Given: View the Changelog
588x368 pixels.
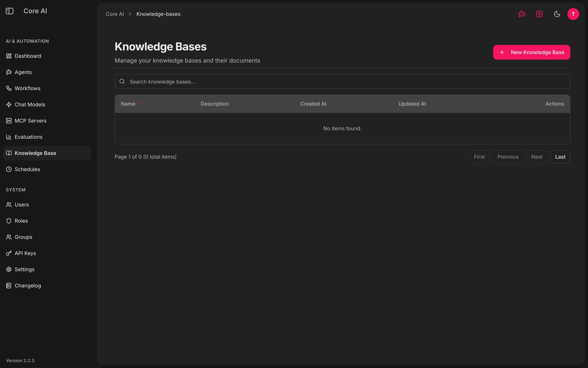Looking at the screenshot, I should click(47, 286).
